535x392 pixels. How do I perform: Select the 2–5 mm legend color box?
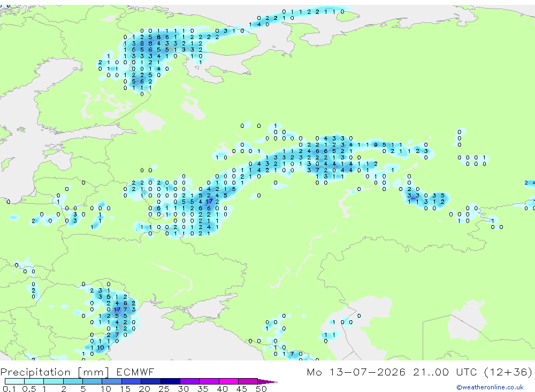click(x=73, y=381)
